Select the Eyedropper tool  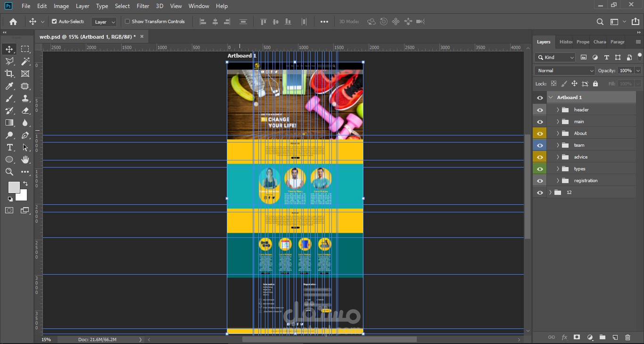(x=9, y=86)
